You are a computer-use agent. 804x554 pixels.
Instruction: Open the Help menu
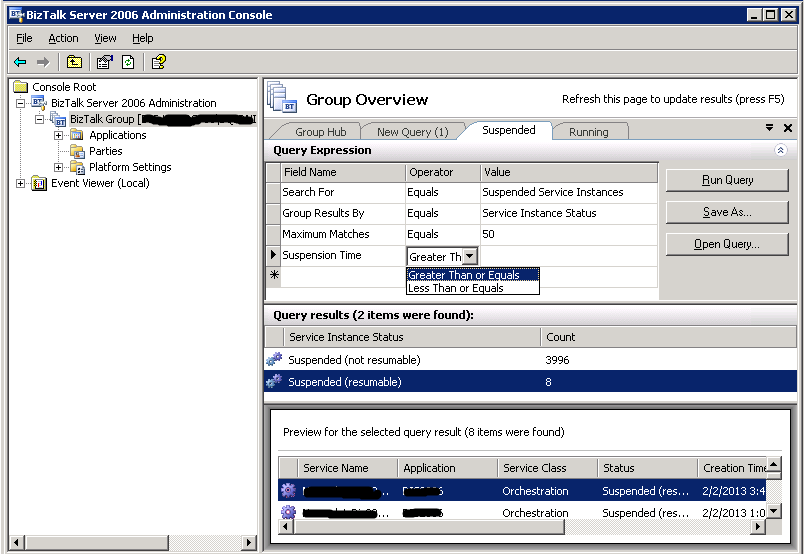pos(143,38)
